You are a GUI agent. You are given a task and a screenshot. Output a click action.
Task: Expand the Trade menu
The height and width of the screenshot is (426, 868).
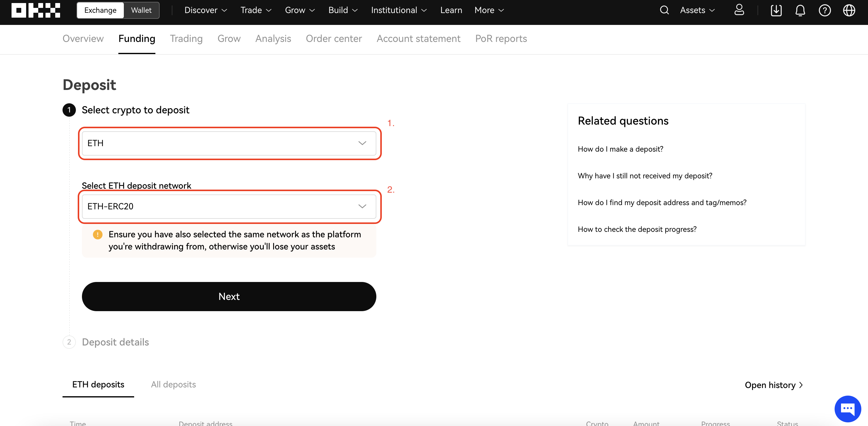click(256, 10)
